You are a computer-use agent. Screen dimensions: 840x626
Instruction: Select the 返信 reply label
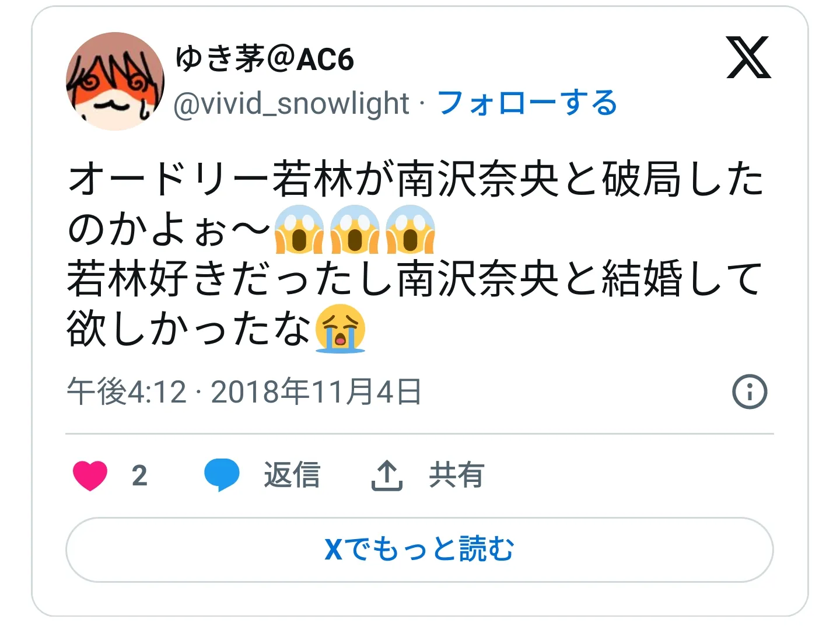[292, 475]
